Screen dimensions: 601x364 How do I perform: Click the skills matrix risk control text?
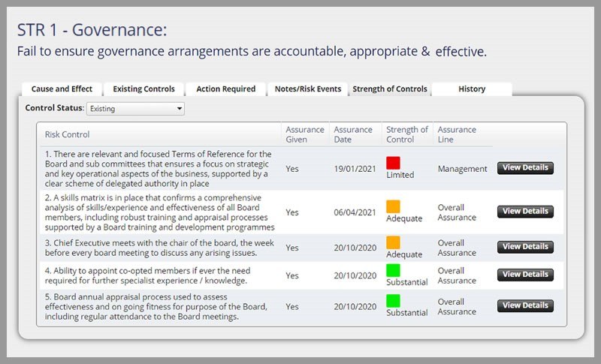pyautogui.click(x=159, y=212)
